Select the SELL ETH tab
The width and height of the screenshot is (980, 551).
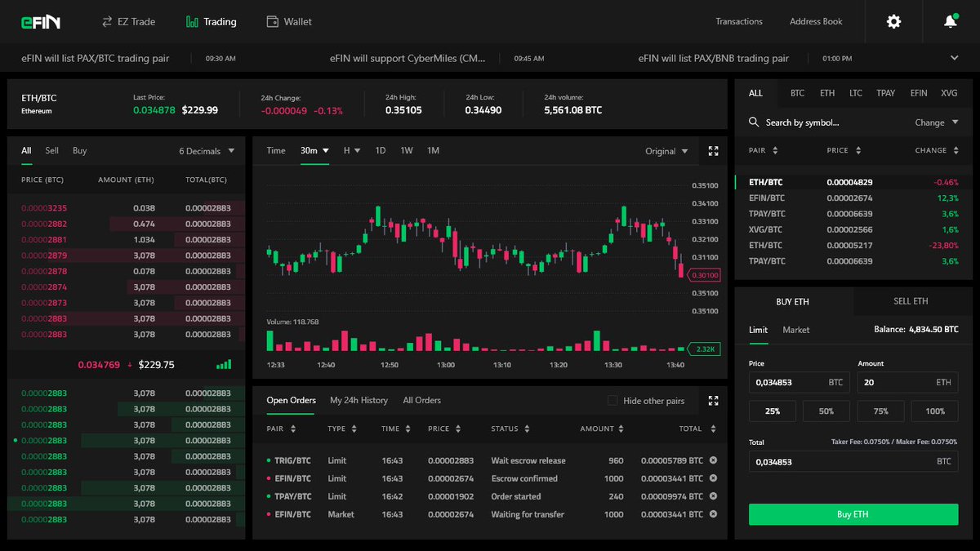point(911,301)
